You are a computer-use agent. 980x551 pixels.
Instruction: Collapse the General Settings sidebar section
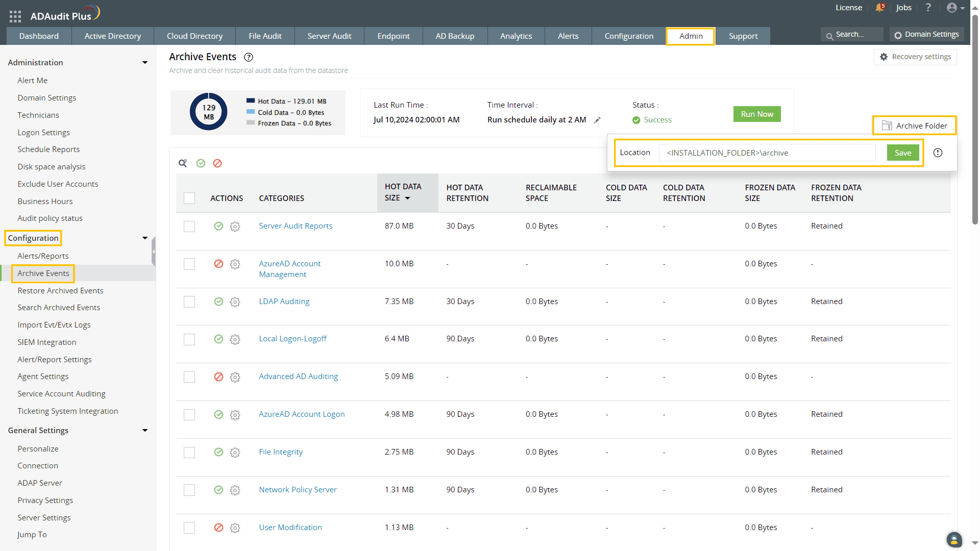pos(145,431)
